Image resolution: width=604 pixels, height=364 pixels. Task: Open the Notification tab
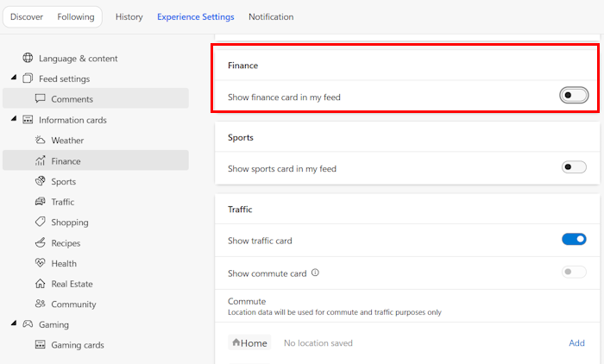point(271,17)
